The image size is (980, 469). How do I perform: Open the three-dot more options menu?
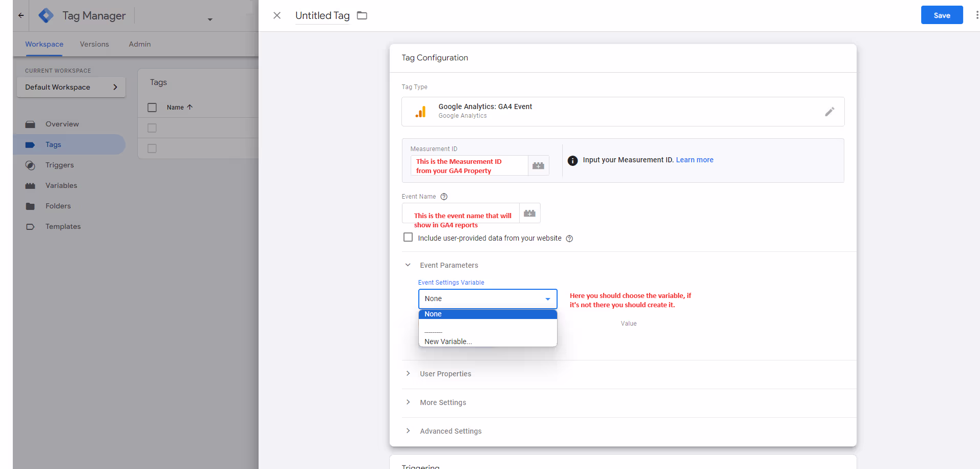tap(976, 15)
